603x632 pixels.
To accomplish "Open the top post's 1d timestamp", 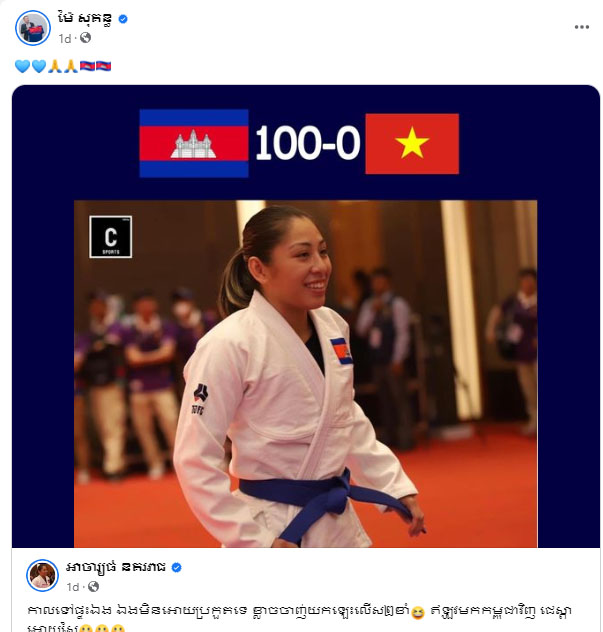I will pos(64,38).
